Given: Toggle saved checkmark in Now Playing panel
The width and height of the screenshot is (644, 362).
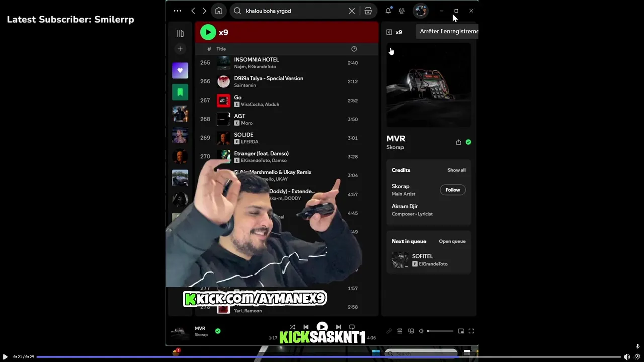Looking at the screenshot, I should click(468, 142).
